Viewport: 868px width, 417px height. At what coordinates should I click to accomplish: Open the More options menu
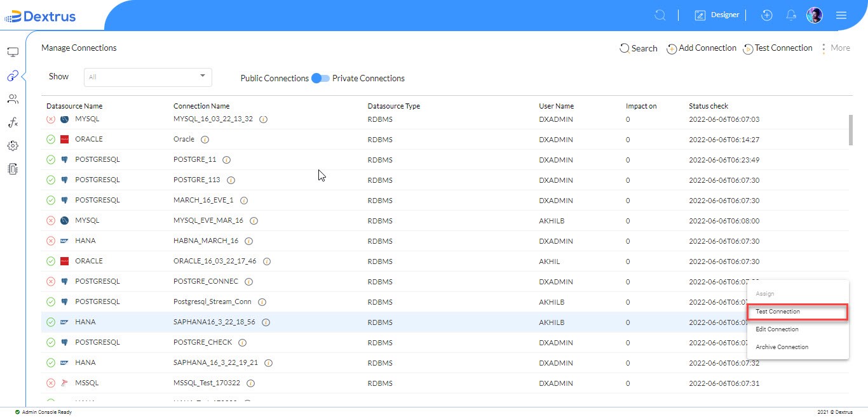tap(836, 48)
